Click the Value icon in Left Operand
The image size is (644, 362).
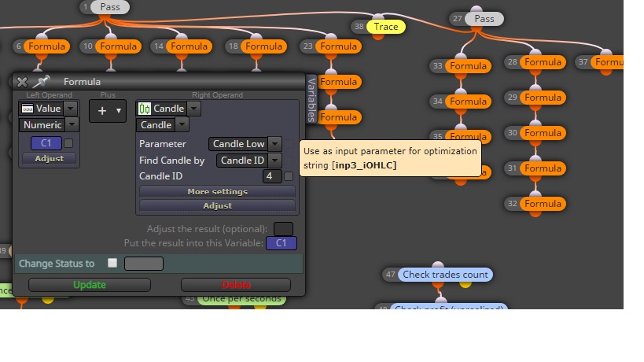(x=28, y=109)
